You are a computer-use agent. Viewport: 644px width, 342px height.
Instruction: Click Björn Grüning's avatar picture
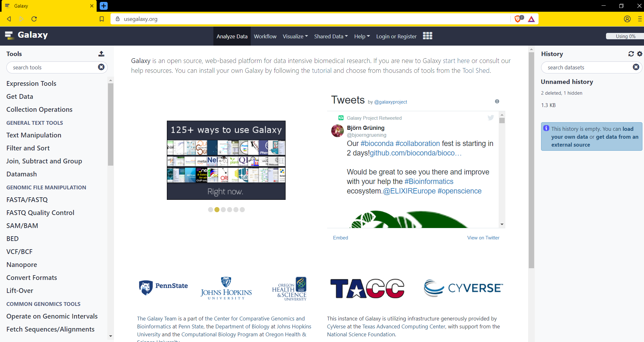pyautogui.click(x=338, y=131)
